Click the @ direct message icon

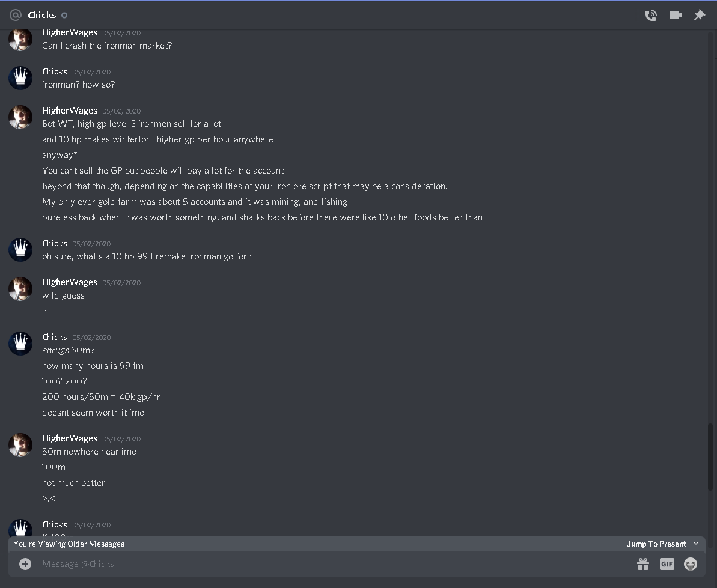click(x=16, y=15)
